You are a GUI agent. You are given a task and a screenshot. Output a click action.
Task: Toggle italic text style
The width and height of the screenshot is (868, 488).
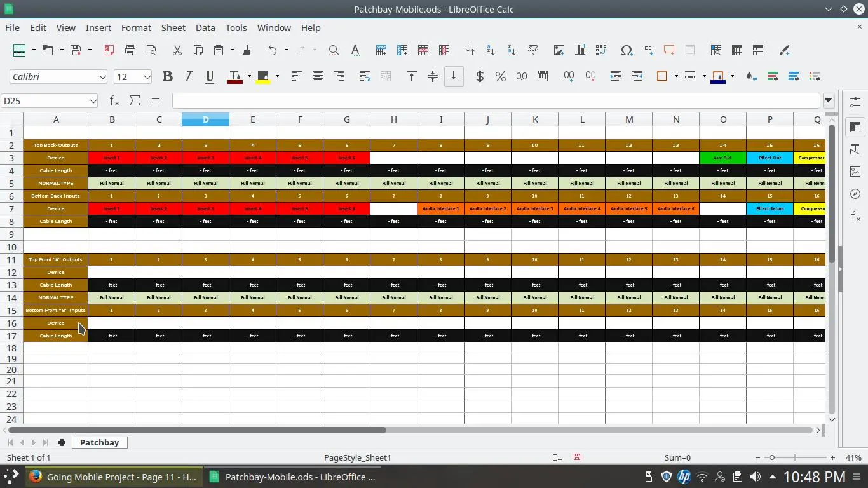point(188,76)
